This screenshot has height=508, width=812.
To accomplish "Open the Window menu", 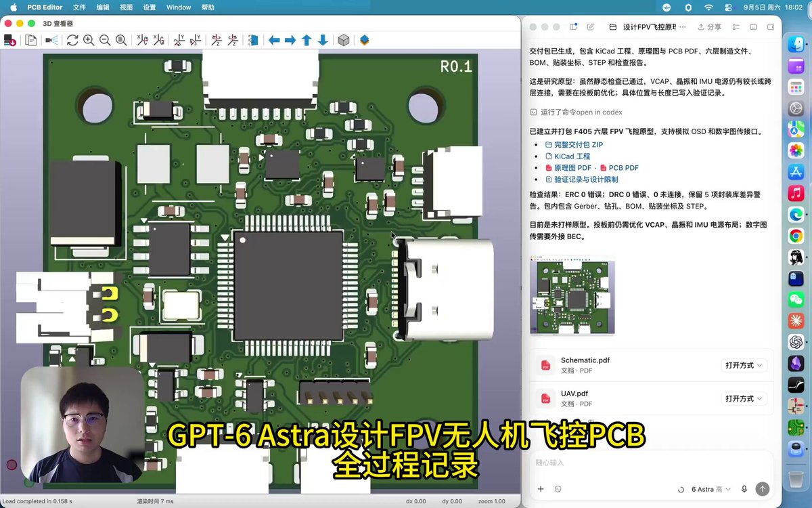I will pyautogui.click(x=179, y=7).
